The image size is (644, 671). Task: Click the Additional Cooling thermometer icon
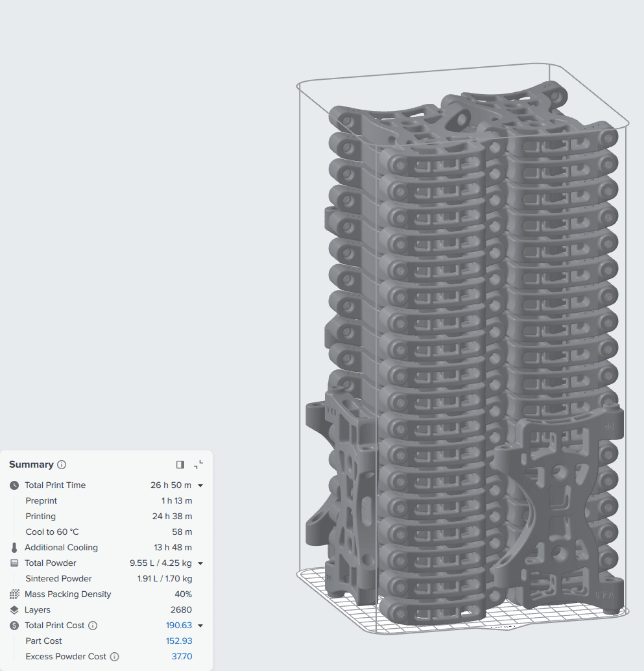14,548
